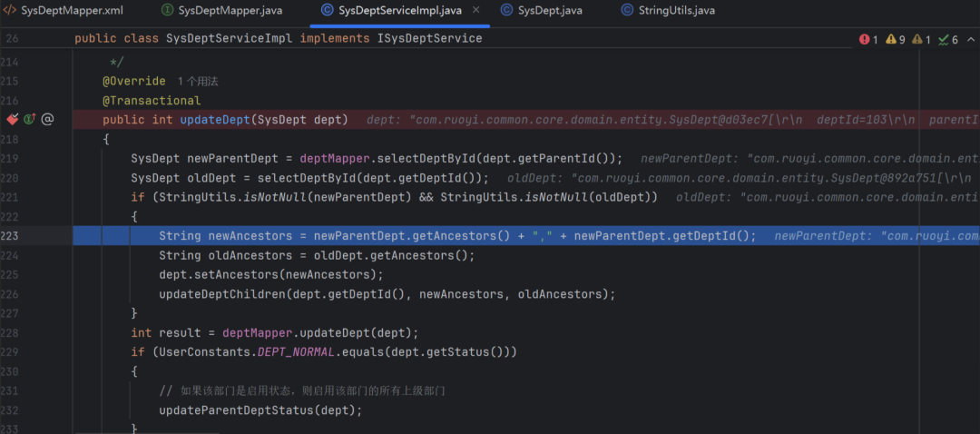Click the Chinese comment on line 231

point(302,390)
